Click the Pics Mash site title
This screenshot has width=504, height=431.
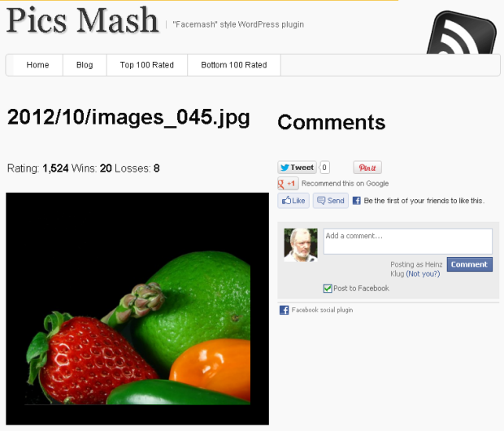(83, 20)
